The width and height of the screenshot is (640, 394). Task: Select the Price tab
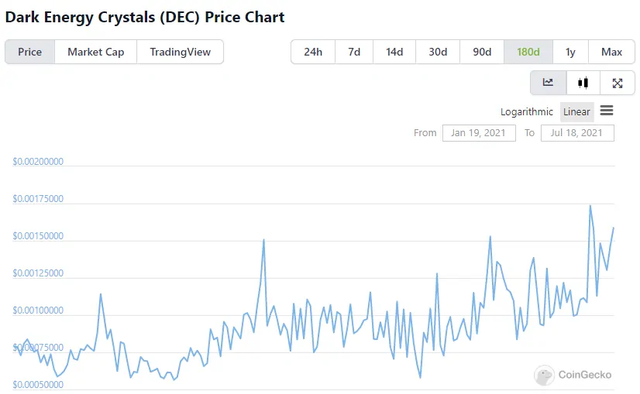30,52
